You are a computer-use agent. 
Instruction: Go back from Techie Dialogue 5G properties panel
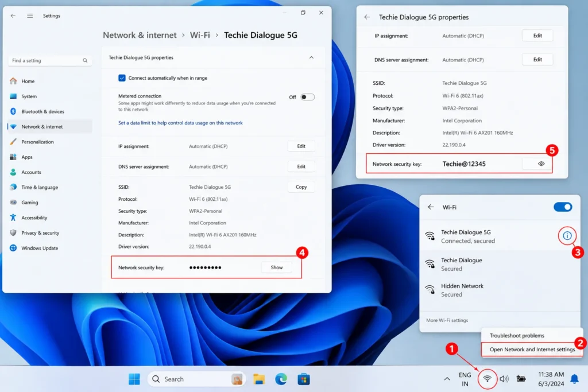tap(367, 17)
